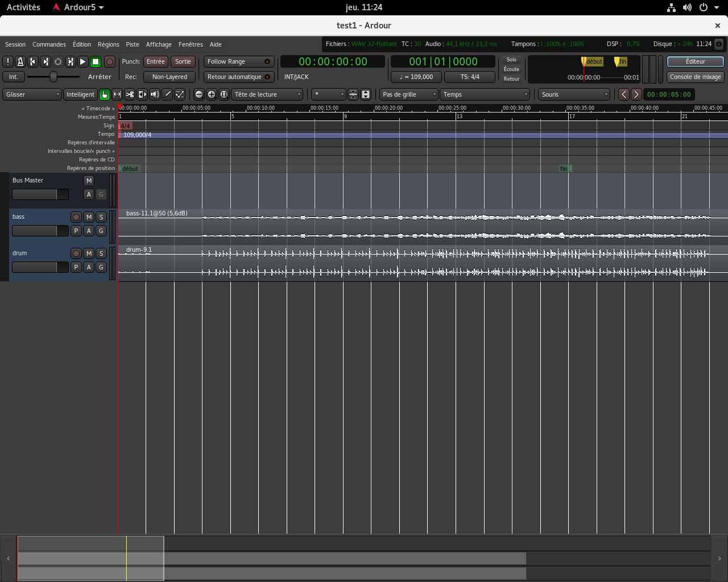Open the Tête de lecture zoom-focus dropdown
The image size is (728, 582).
point(267,94)
